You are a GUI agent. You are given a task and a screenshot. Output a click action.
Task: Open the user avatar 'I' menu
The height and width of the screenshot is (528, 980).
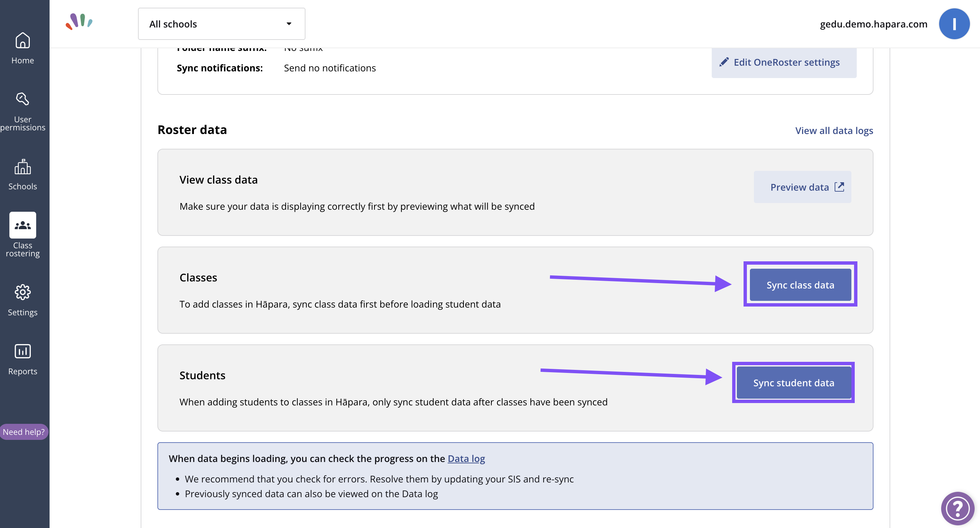(954, 24)
